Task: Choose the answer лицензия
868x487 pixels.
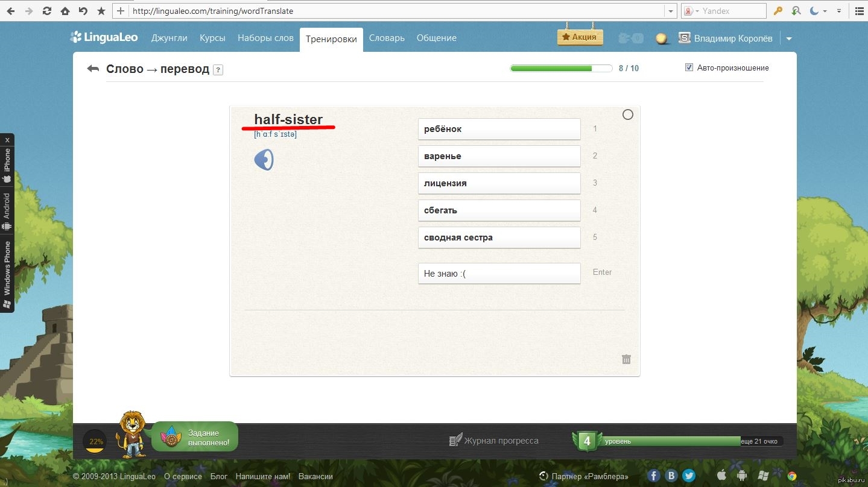Action: 499,183
